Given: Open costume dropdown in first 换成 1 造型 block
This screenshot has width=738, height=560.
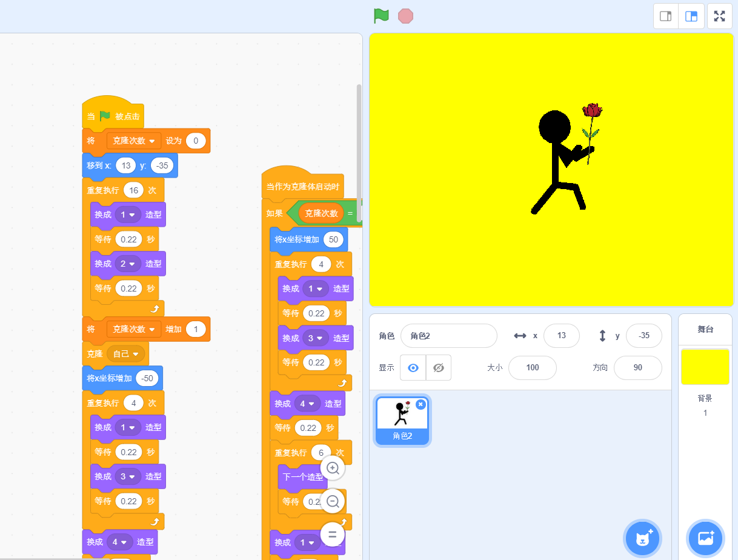Looking at the screenshot, I should pyautogui.click(x=131, y=215).
